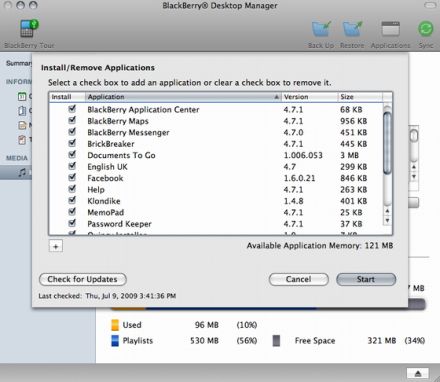Click the Available Application Memory text
Viewport: 440px width, 382px height.
(320, 246)
